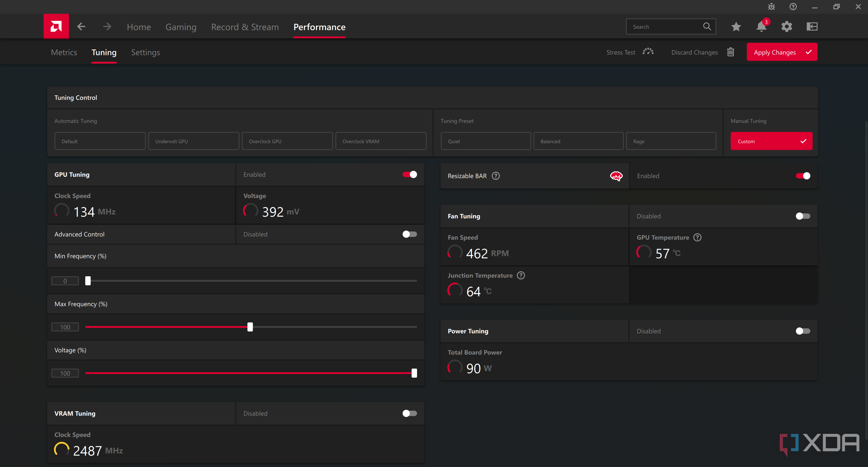Enable the Power Tuning toggle
This screenshot has height=467, width=868.
[x=803, y=331]
